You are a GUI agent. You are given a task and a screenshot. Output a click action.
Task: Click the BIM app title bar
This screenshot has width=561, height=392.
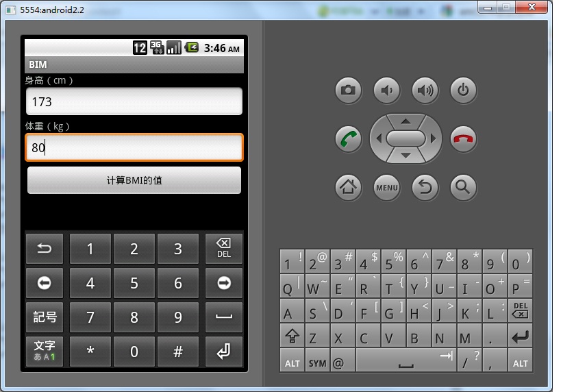point(134,64)
